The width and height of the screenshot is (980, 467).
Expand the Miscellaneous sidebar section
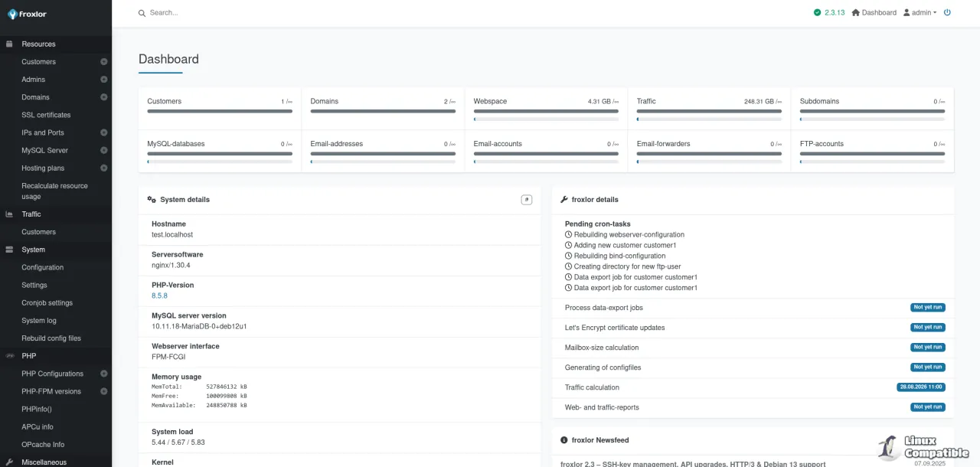click(56, 462)
